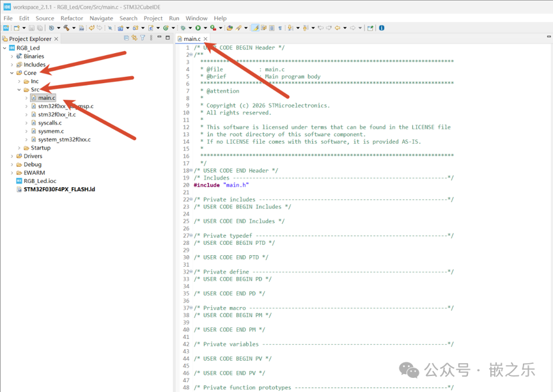Viewport: 553px width, 392px height.
Task: Click the Open Element icon
Action: coord(230,28)
